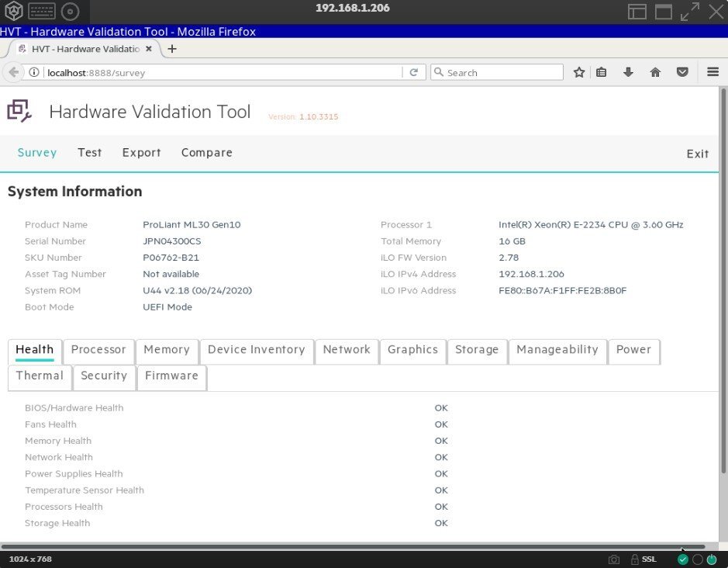Open a new browser tab with plus

coord(172,49)
